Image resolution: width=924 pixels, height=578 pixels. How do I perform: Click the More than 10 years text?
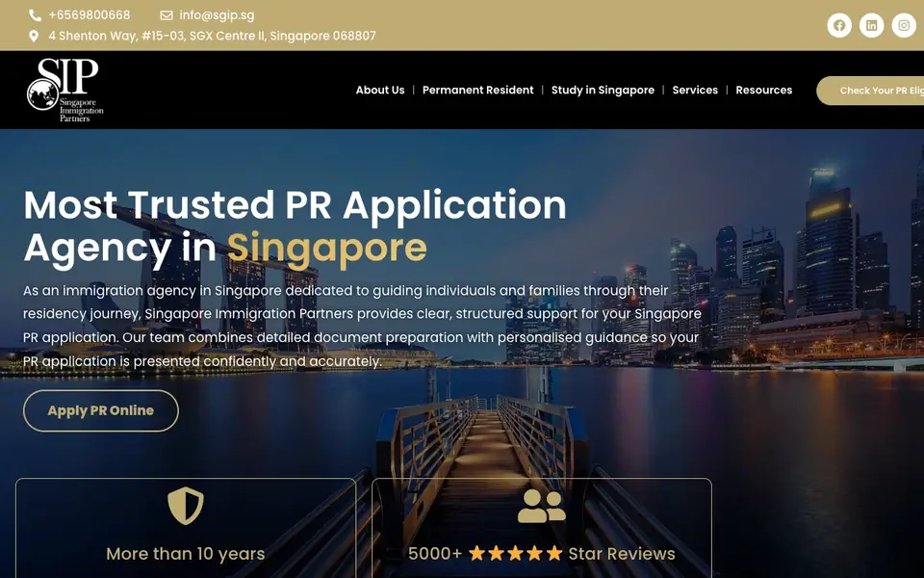pos(186,554)
